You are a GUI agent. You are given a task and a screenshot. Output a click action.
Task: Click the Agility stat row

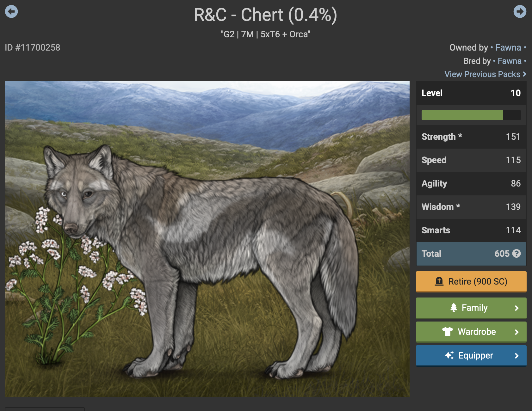[471, 183]
